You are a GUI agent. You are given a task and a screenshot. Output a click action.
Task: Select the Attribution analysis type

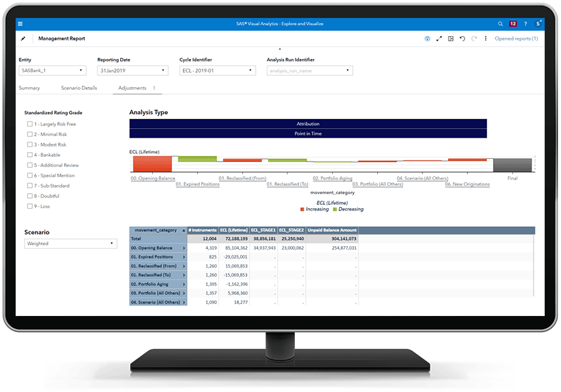(x=308, y=124)
